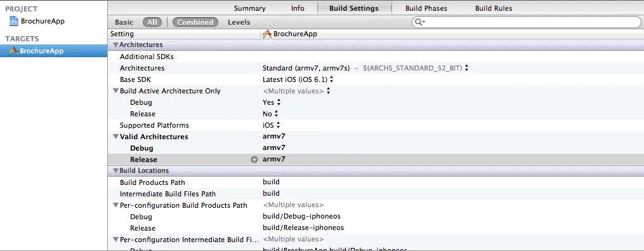This screenshot has width=644, height=251.
Task: Click the BrochureApp column header icon
Action: pyautogui.click(x=267, y=34)
